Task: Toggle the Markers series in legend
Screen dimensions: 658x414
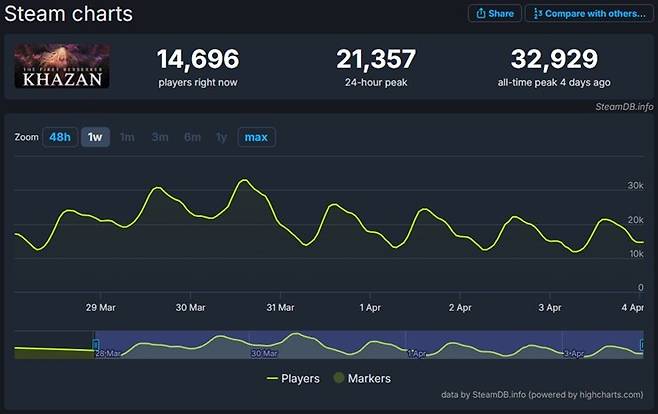Action: tap(361, 379)
